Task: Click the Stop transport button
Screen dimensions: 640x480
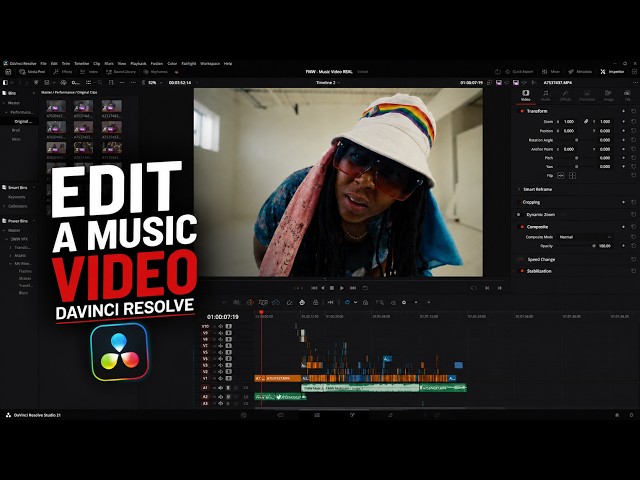Action: point(332,288)
